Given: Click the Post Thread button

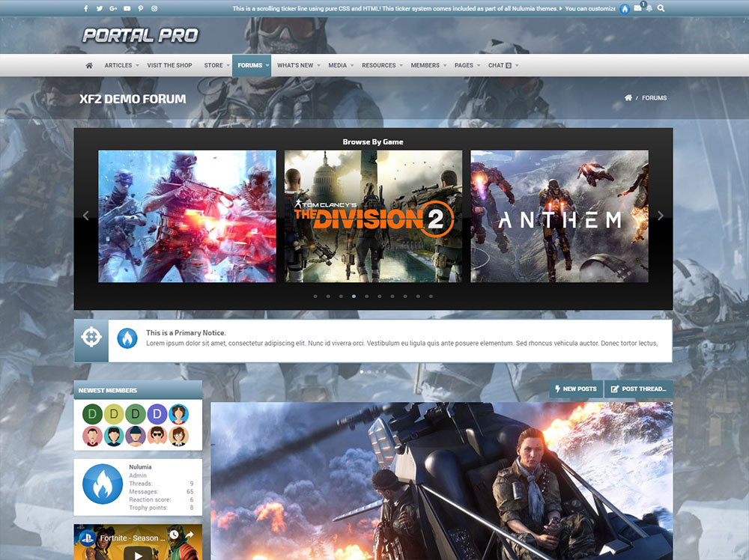Looking at the screenshot, I should [639, 389].
